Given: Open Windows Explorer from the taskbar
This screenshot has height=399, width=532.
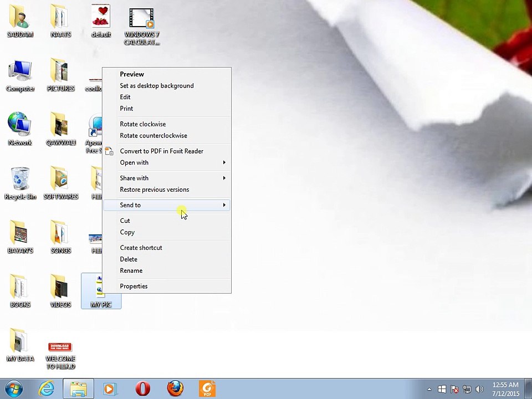Looking at the screenshot, I should click(x=78, y=389).
